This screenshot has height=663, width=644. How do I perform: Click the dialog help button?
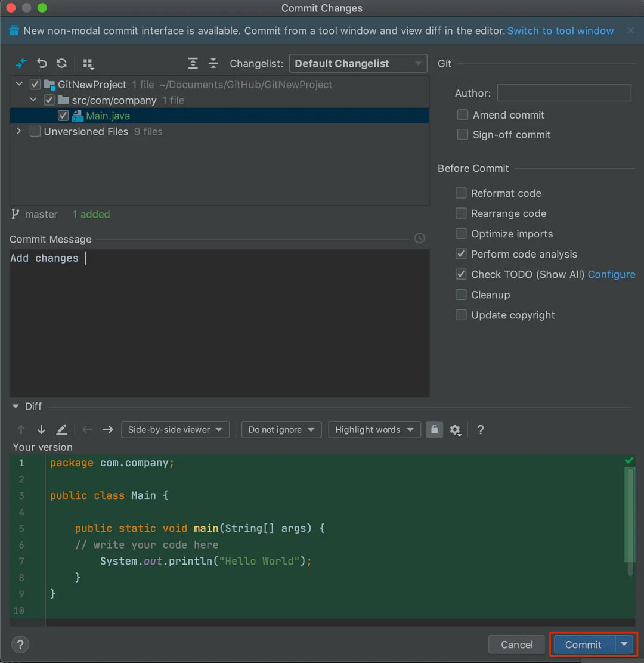(x=20, y=645)
